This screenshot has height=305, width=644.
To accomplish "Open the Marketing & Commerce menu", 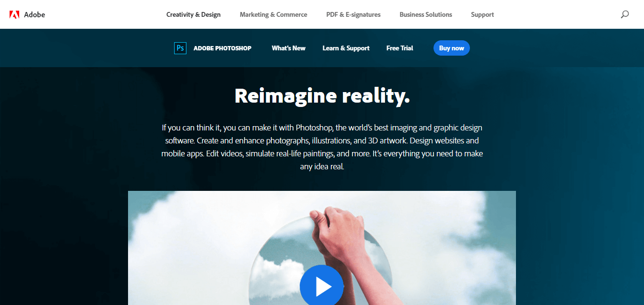I will (x=273, y=14).
